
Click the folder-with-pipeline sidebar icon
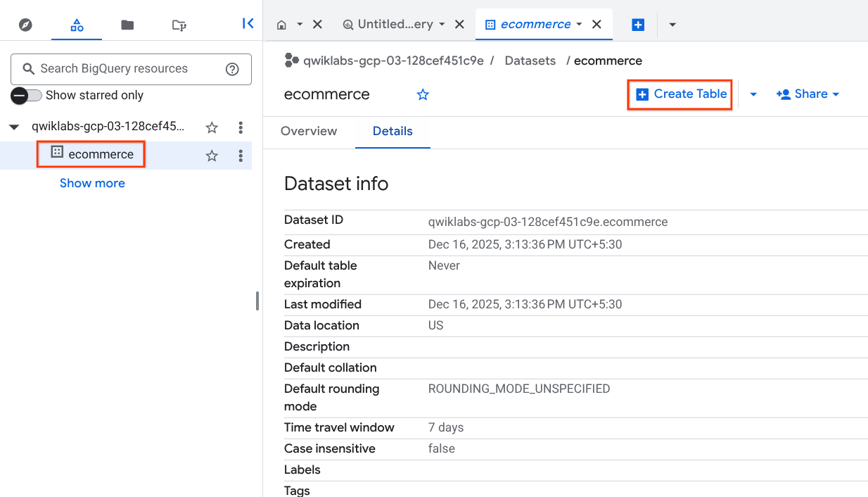(x=179, y=24)
